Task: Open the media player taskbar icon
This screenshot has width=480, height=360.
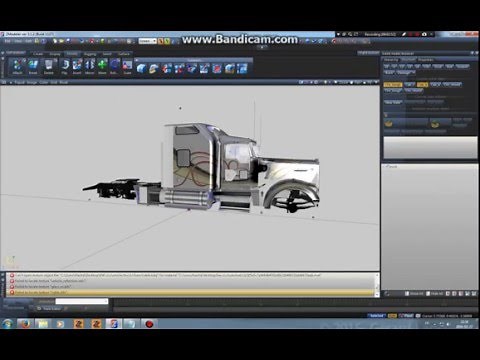Action: [x=60, y=324]
